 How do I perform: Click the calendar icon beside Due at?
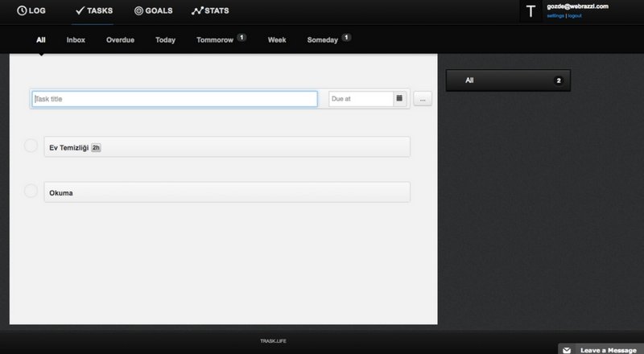[398, 99]
